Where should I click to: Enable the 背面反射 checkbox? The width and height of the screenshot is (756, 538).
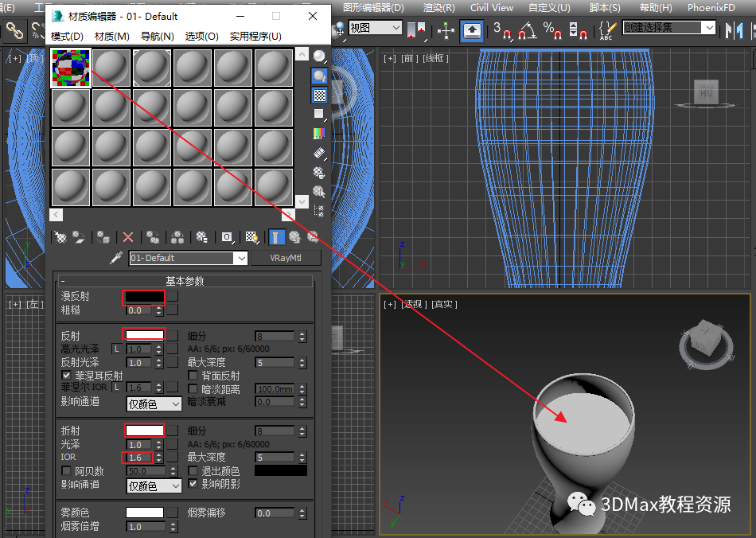coord(193,375)
